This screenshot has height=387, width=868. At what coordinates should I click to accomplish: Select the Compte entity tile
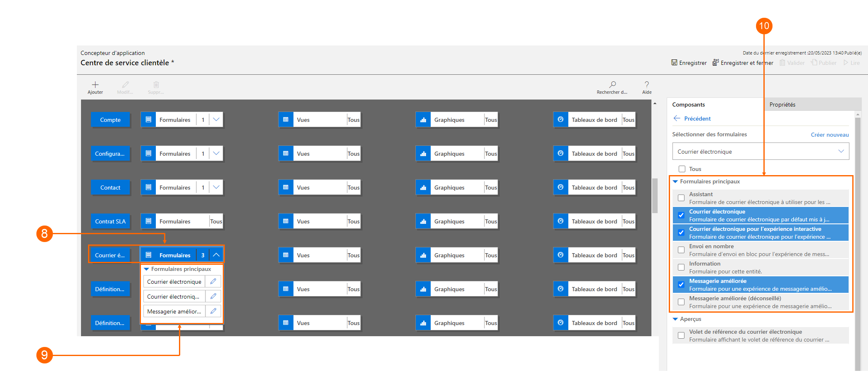(x=110, y=120)
